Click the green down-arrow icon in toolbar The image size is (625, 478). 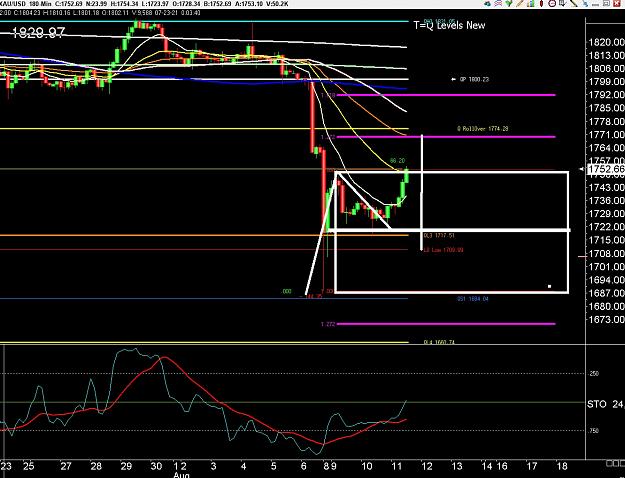(x=509, y=3)
